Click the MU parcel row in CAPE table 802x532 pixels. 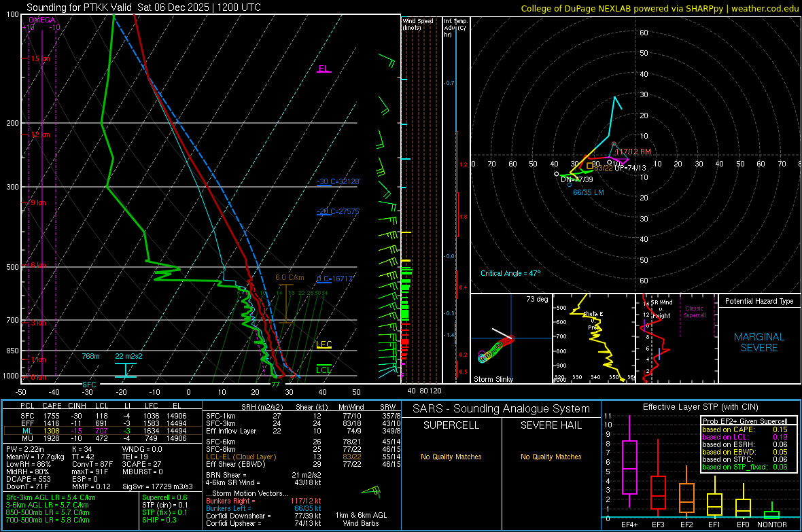click(103, 438)
